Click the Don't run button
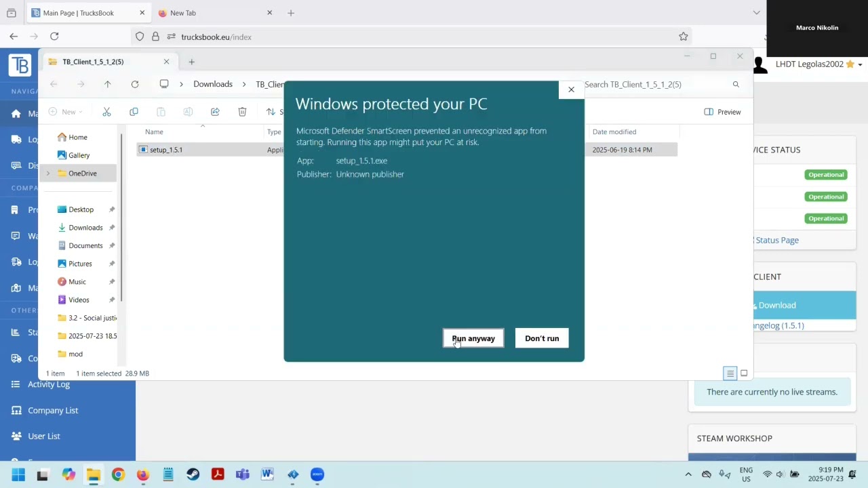Image resolution: width=868 pixels, height=488 pixels. 542,338
